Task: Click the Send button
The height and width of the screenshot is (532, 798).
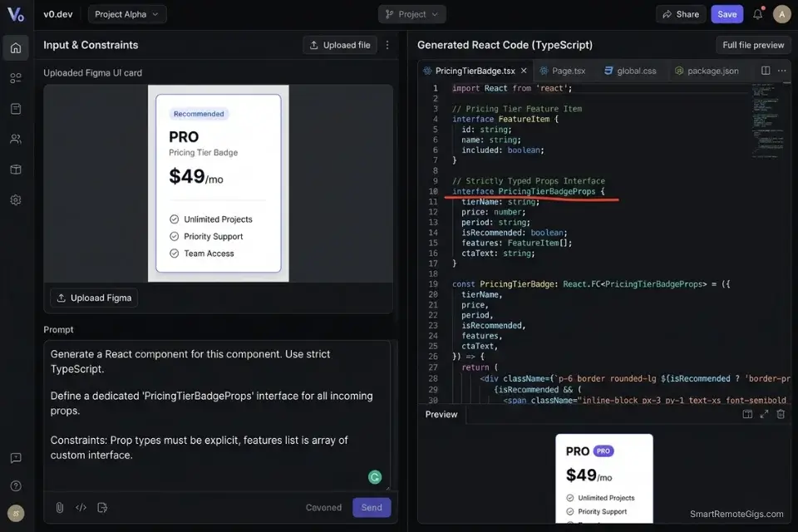Action: [372, 508]
